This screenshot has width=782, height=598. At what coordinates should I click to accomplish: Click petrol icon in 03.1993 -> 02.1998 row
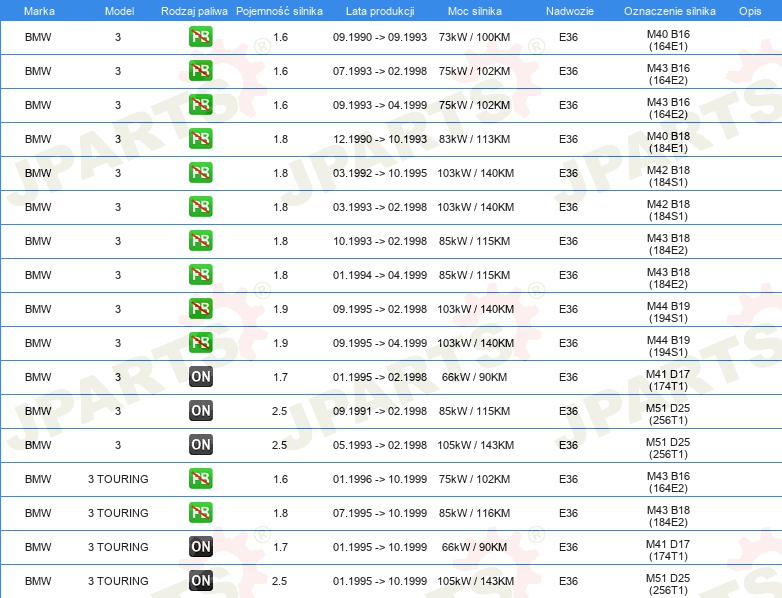tap(200, 206)
